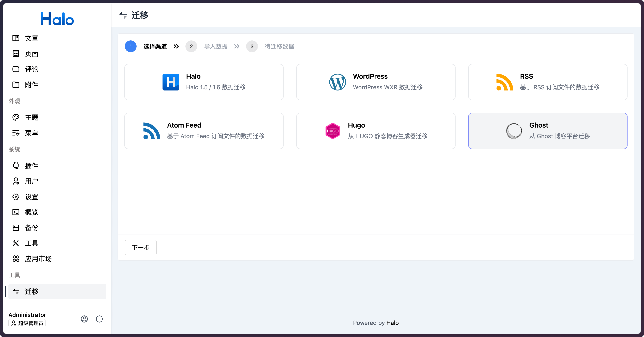Click step 2 导入数据 indicator
Screen dimensions: 644x337
[x=191, y=47]
